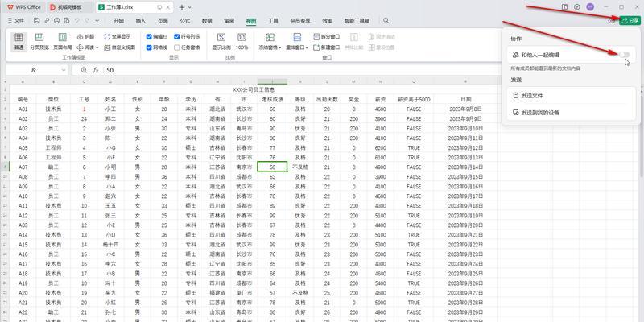
Task: Click 全屏显示 full screen display
Action: tap(118, 36)
